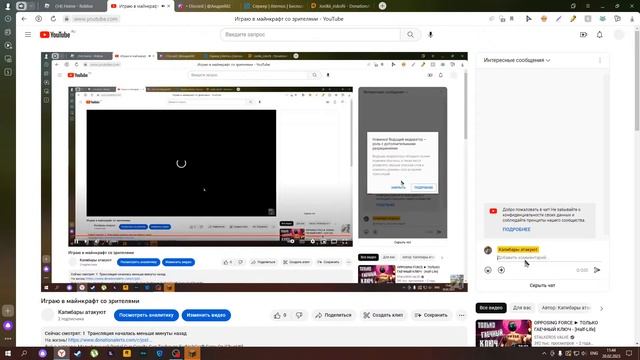Open the channel avatar under the video
The image size is (640, 360).
47,315
